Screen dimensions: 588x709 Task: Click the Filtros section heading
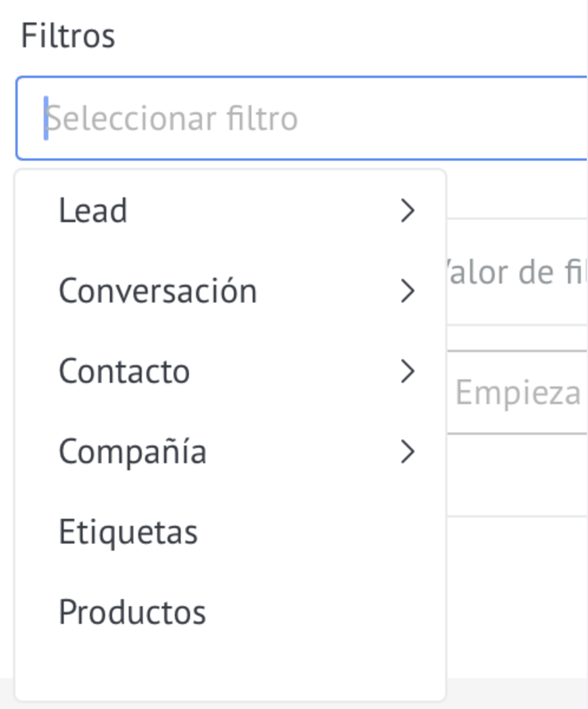tap(68, 36)
